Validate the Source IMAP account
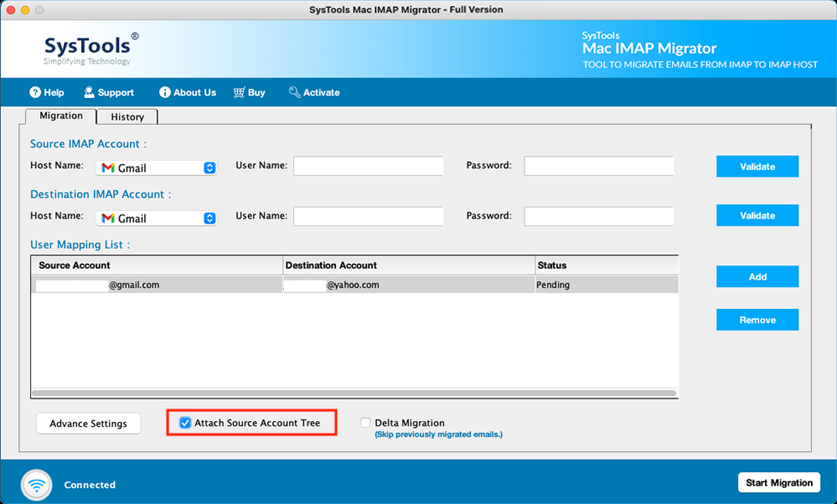The image size is (837, 504). 757,167
